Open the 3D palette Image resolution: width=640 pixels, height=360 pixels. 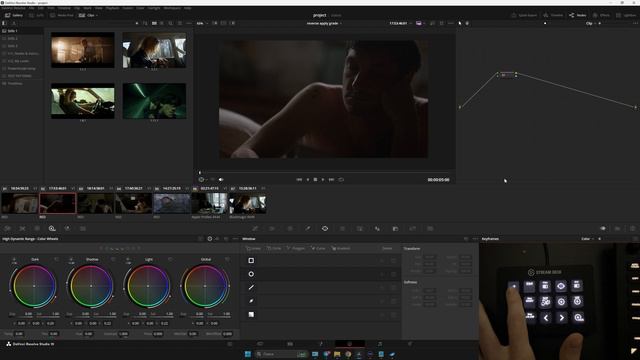coord(430,229)
